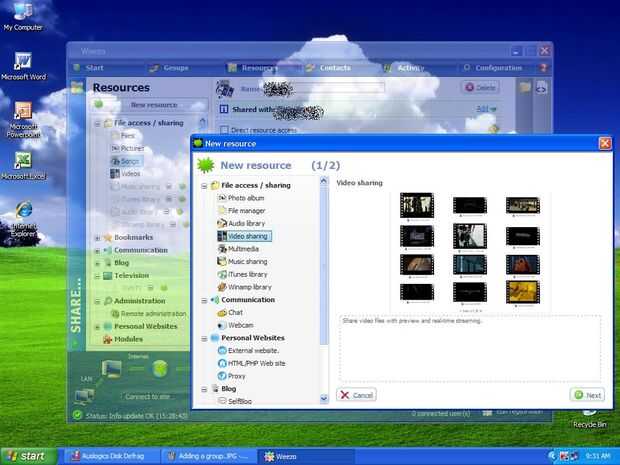Select Webcam under Communication
The image size is (620, 465).
click(236, 325)
